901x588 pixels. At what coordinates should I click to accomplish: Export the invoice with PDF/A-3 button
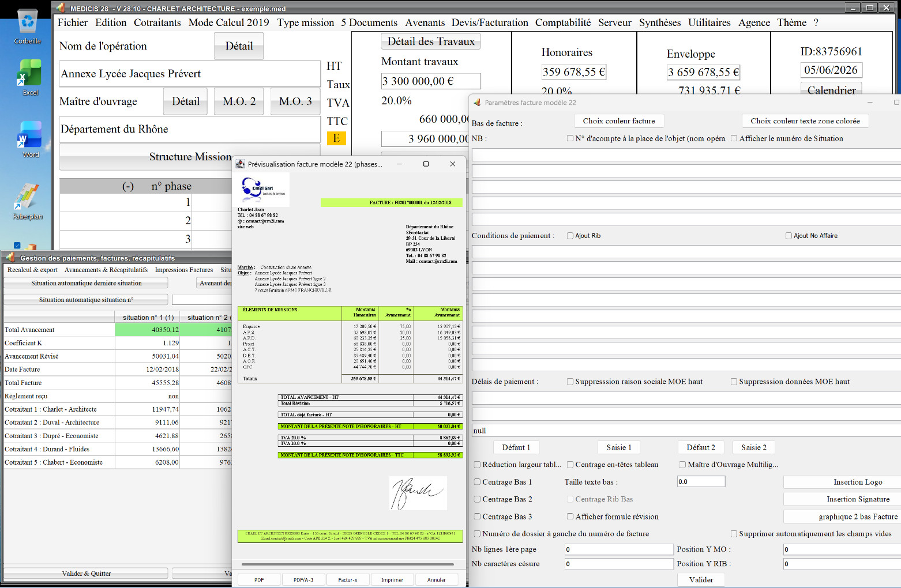(x=303, y=580)
